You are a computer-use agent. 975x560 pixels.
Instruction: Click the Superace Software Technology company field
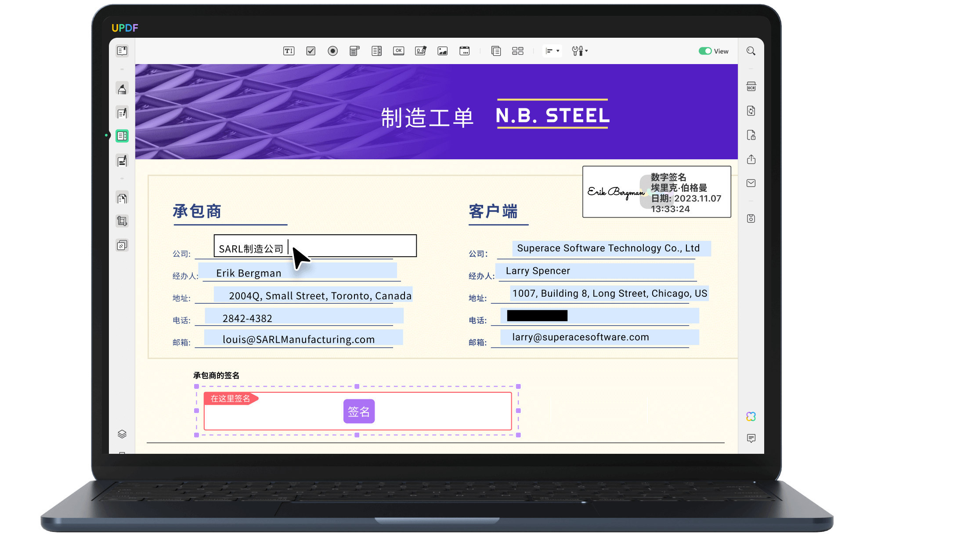[611, 248]
